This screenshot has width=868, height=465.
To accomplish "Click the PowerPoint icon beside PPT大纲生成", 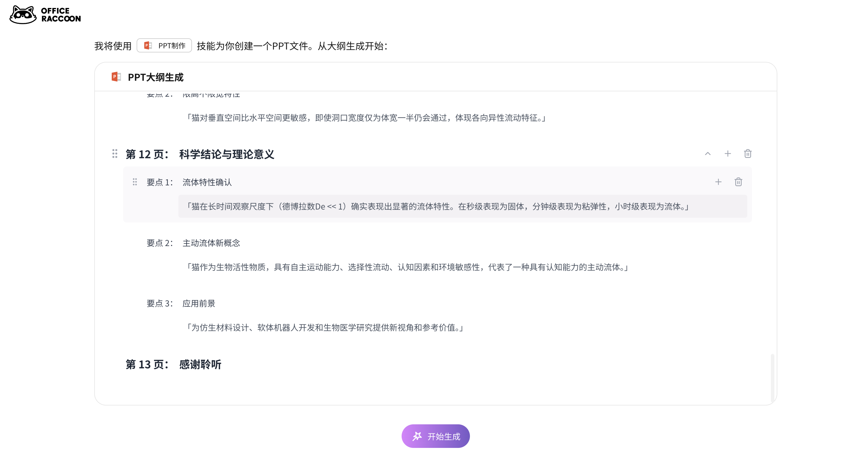I will tap(116, 77).
